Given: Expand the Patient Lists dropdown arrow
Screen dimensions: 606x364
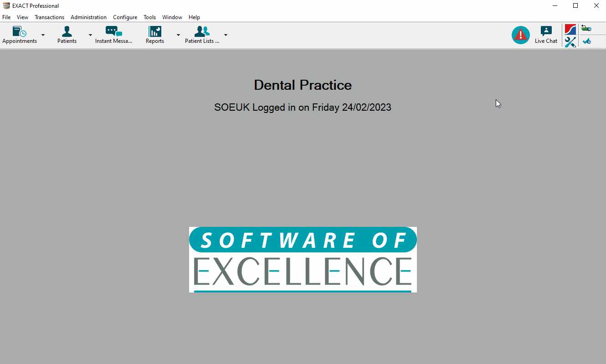Looking at the screenshot, I should (x=226, y=35).
